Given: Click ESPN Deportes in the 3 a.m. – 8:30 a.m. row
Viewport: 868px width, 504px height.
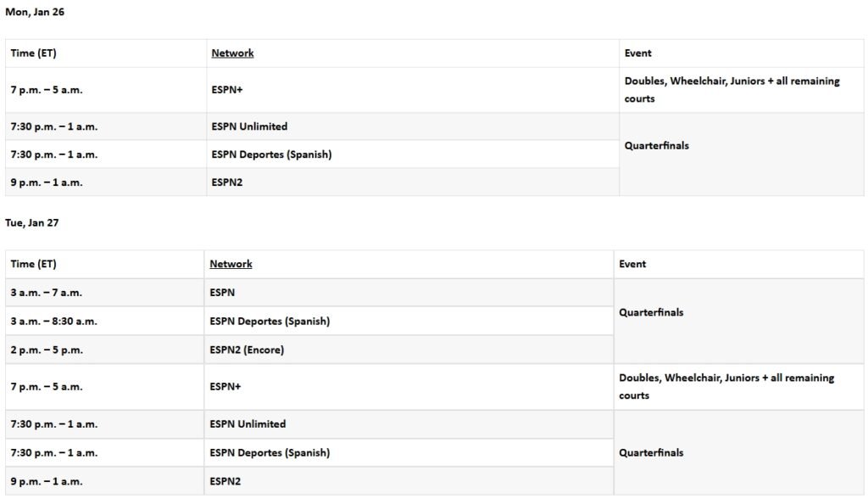Looking at the screenshot, I should click(x=270, y=322).
